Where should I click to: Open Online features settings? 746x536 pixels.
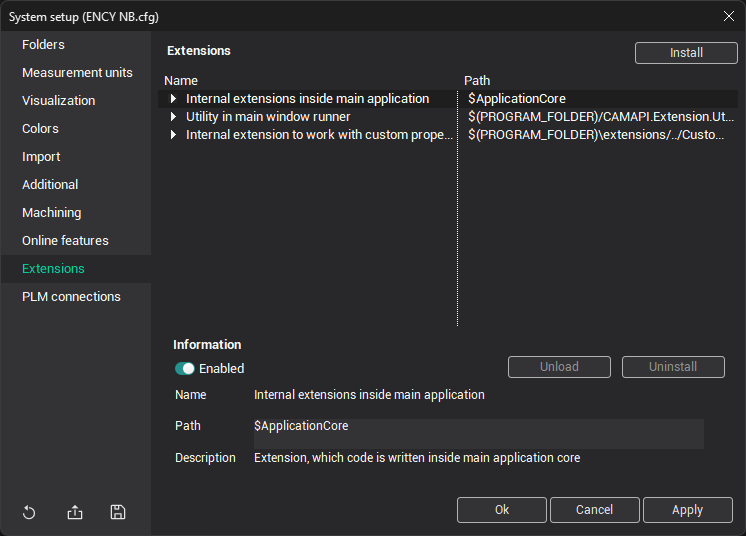pyautogui.click(x=65, y=241)
